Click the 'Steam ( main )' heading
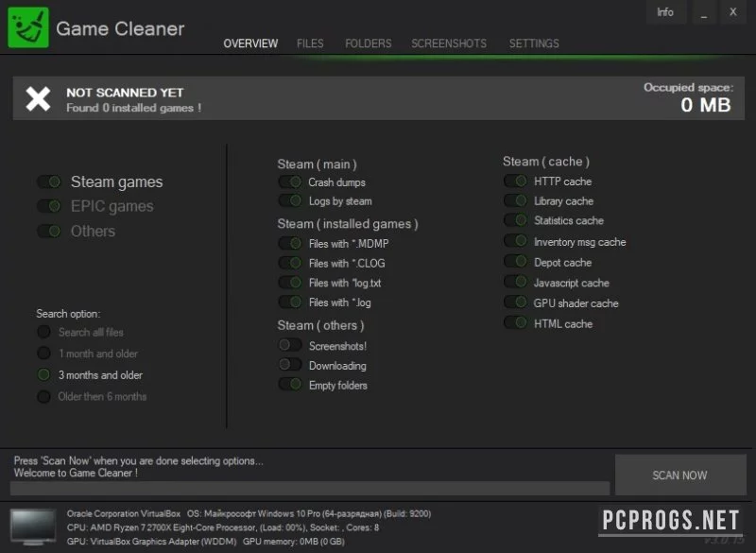Screen dimensions: 756x553 click(x=318, y=164)
